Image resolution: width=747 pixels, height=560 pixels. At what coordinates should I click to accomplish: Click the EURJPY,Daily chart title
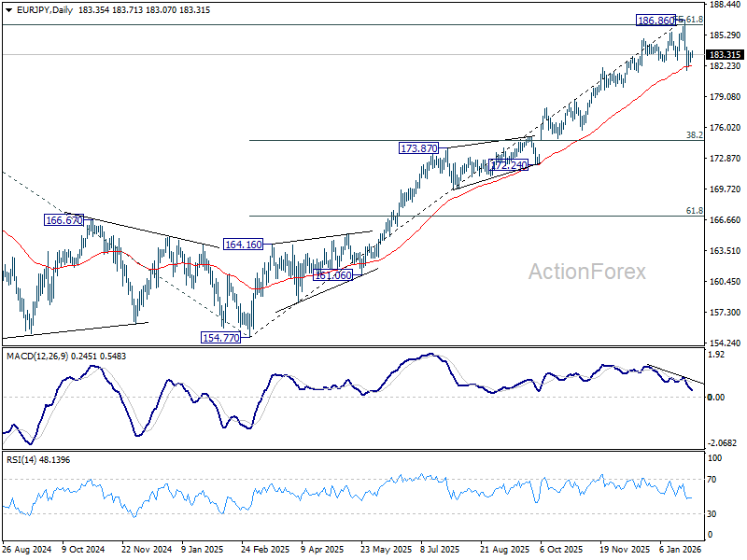[x=44, y=10]
